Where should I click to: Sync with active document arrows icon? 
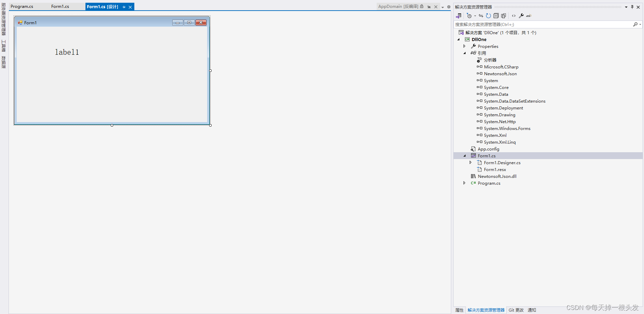point(481,16)
